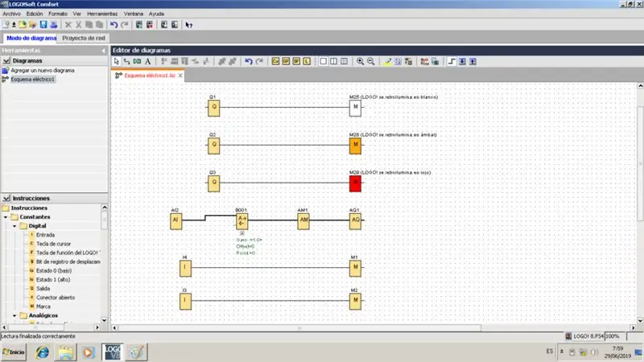Click the Undo arrow in the main toolbar
Viewport: 644px width, 362px height.
114,25
